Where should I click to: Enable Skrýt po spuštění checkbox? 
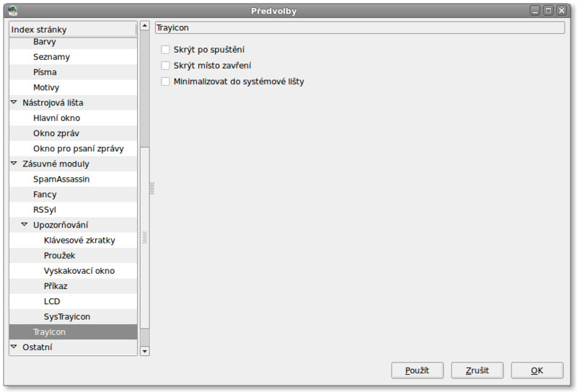tap(166, 50)
